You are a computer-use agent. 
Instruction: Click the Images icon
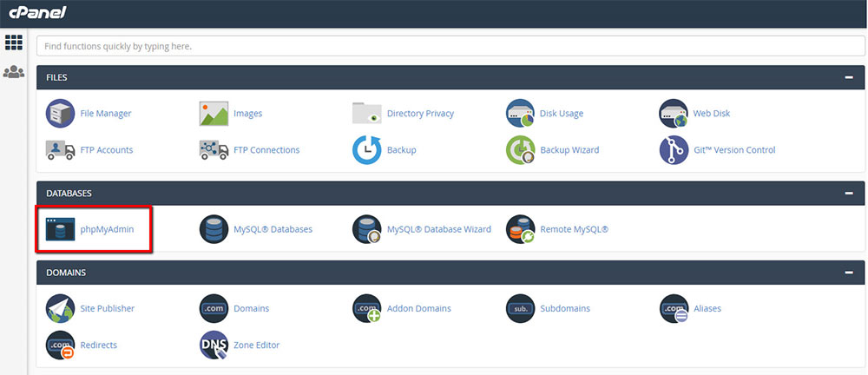[214, 114]
